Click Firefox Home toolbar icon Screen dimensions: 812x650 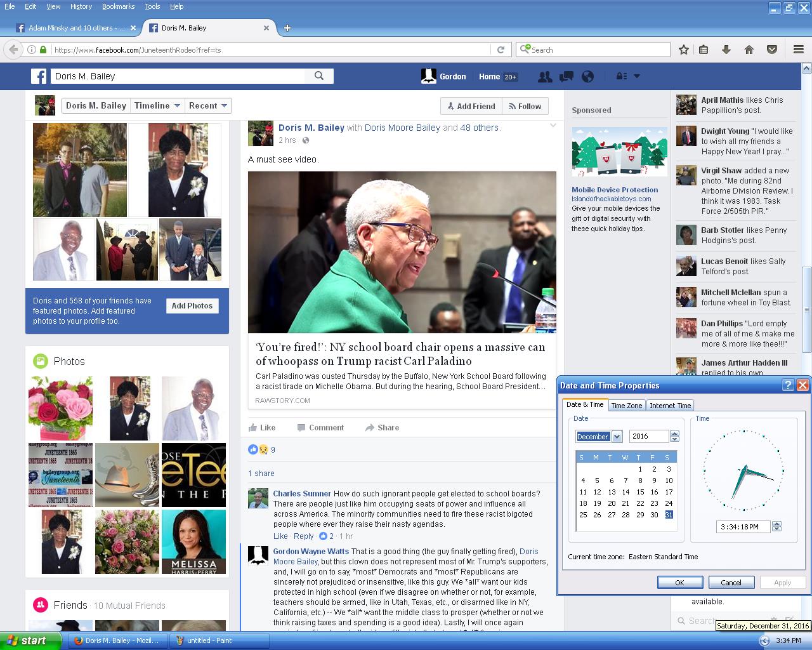click(749, 50)
